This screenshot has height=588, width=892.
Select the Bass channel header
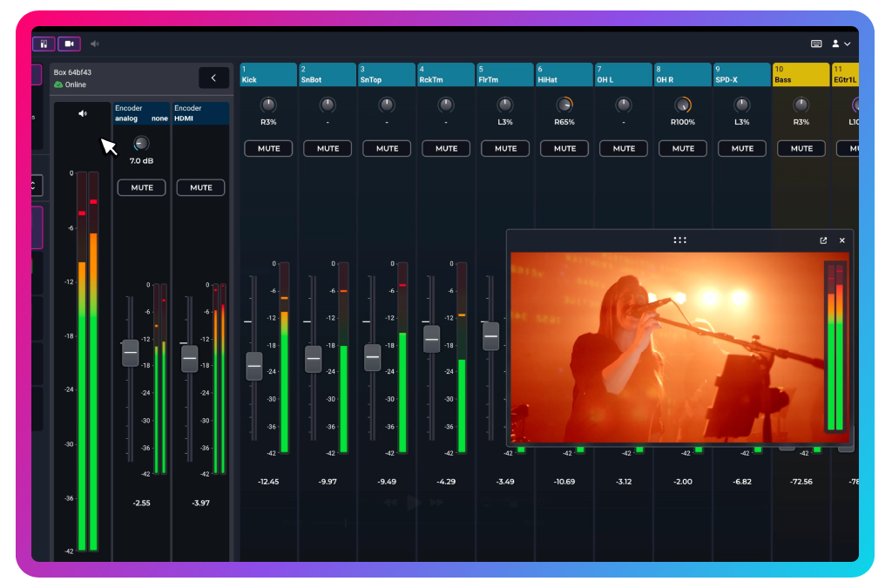click(x=801, y=75)
